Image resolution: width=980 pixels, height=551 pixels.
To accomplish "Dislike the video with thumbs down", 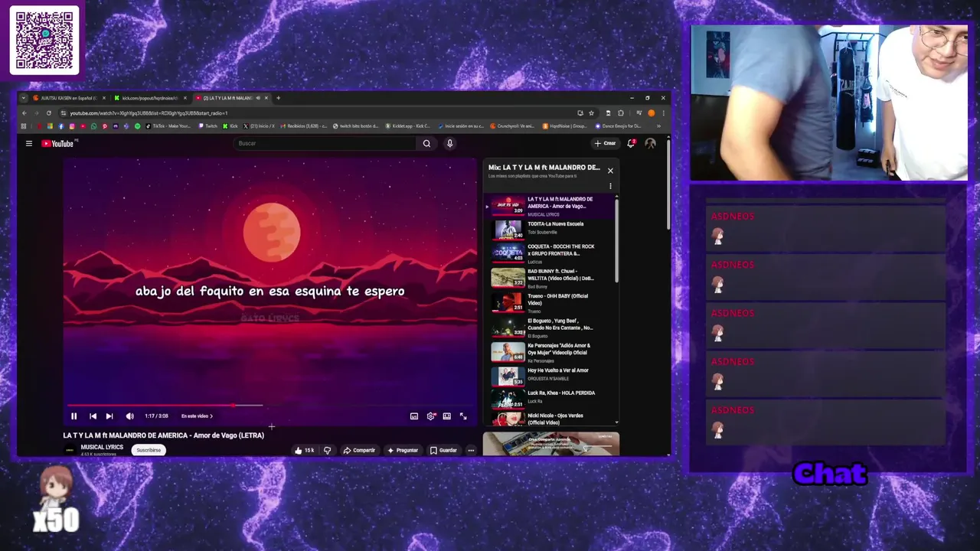I will coord(327,450).
